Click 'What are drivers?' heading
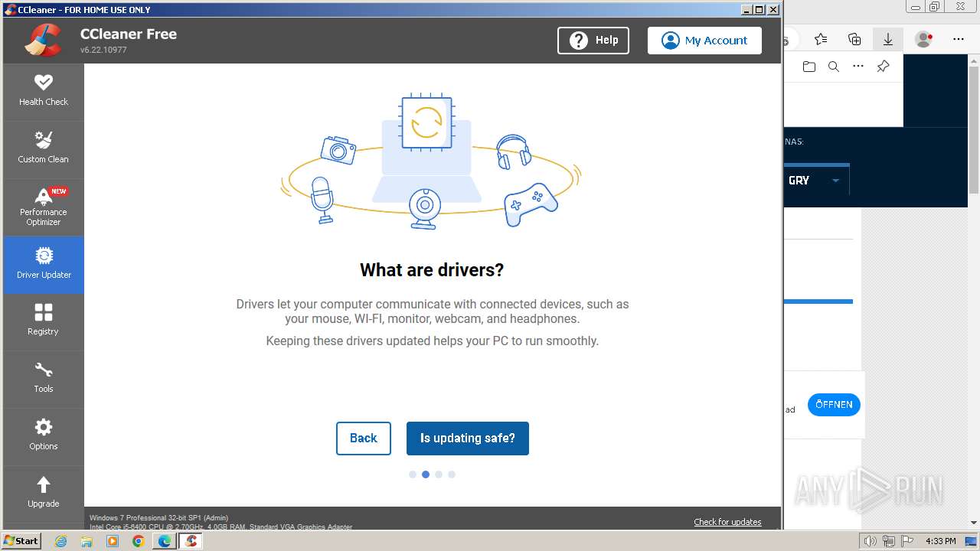 [432, 270]
